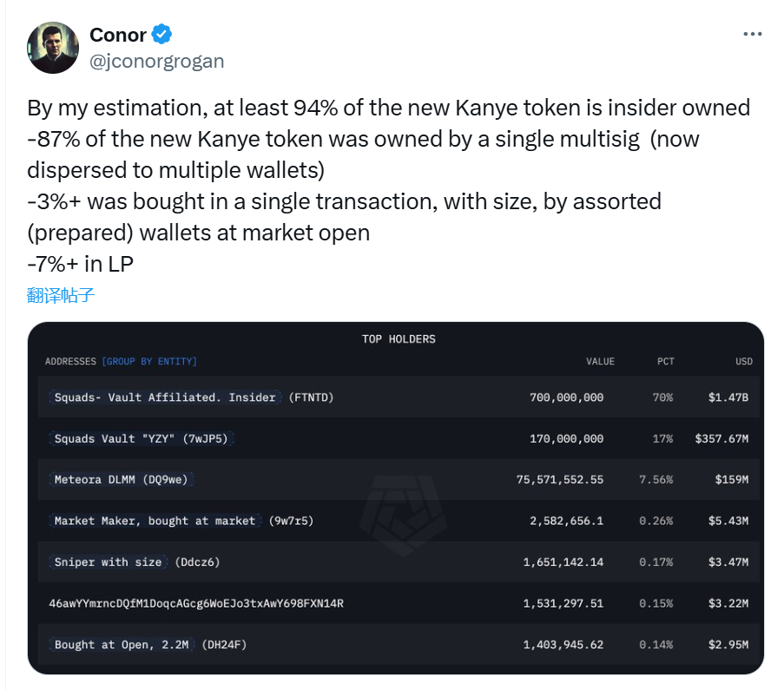Click the ADDRESSES column header
Image resolution: width=784 pixels, height=690 pixels.
tap(70, 361)
